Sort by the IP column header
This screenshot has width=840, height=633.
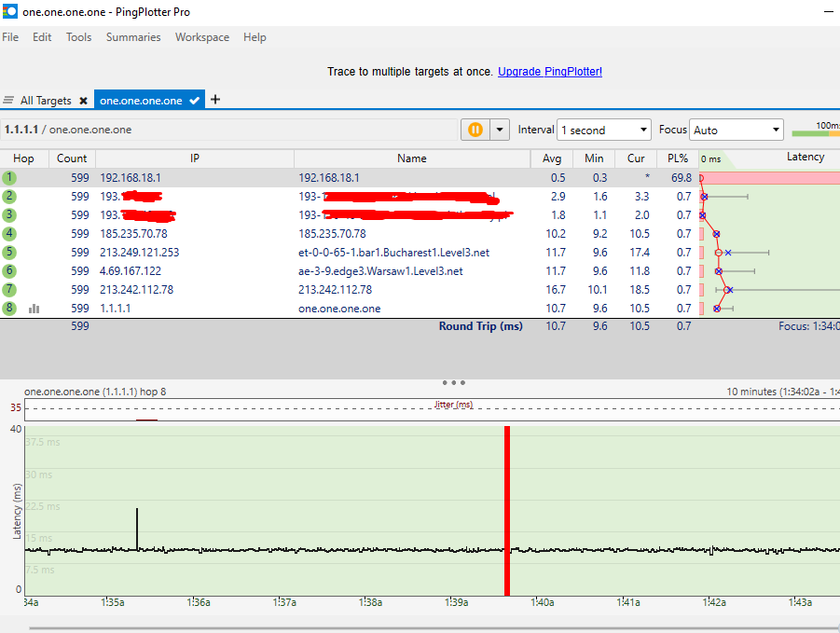pos(195,158)
